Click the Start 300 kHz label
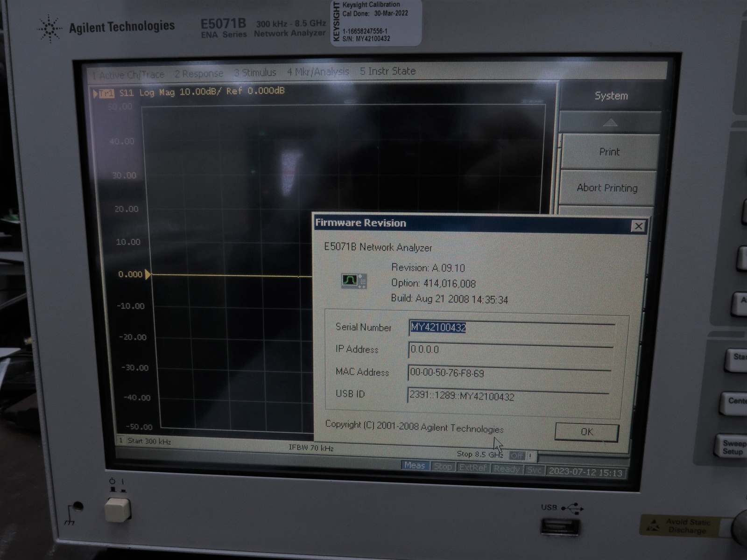This screenshot has height=560, width=747. [149, 441]
